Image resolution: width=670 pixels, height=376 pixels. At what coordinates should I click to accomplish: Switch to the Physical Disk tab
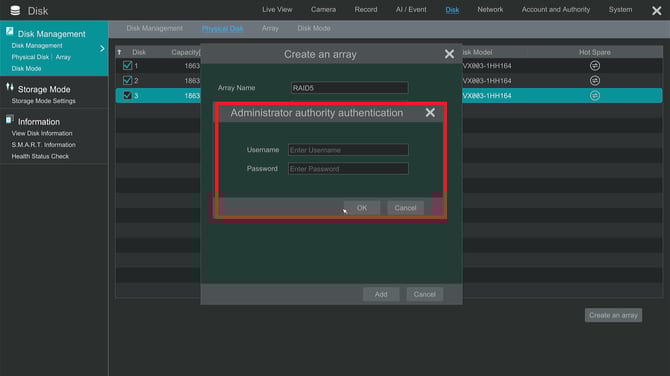222,28
